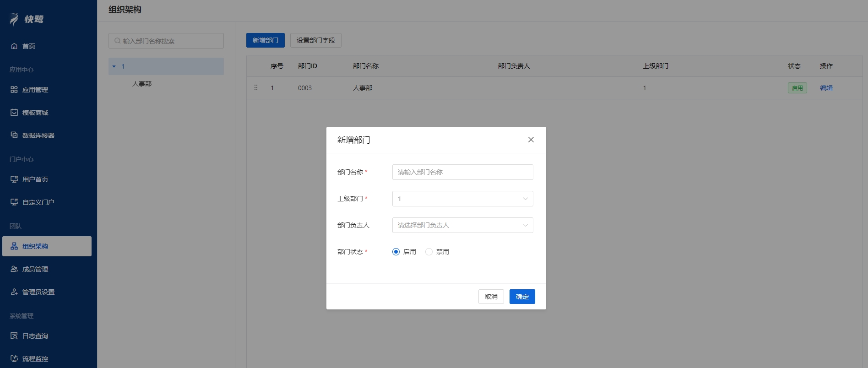The image size is (868, 368).
Task: Click the 流程监控 icon
Action: pyautogui.click(x=14, y=359)
